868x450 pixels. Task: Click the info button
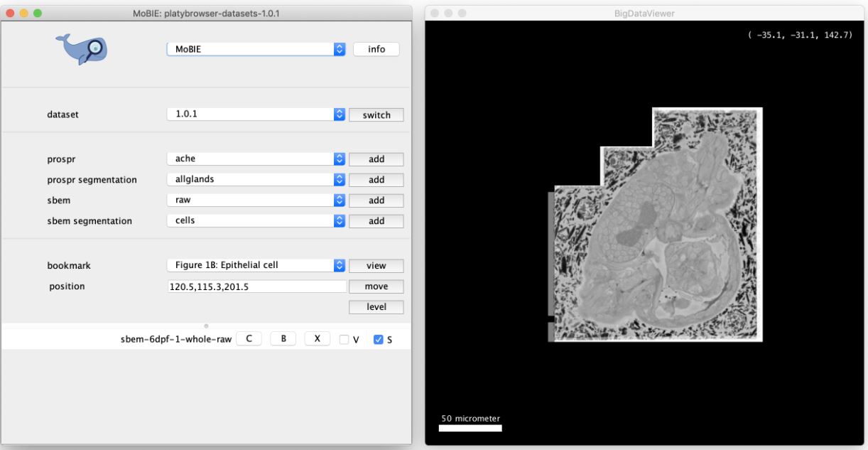point(376,49)
